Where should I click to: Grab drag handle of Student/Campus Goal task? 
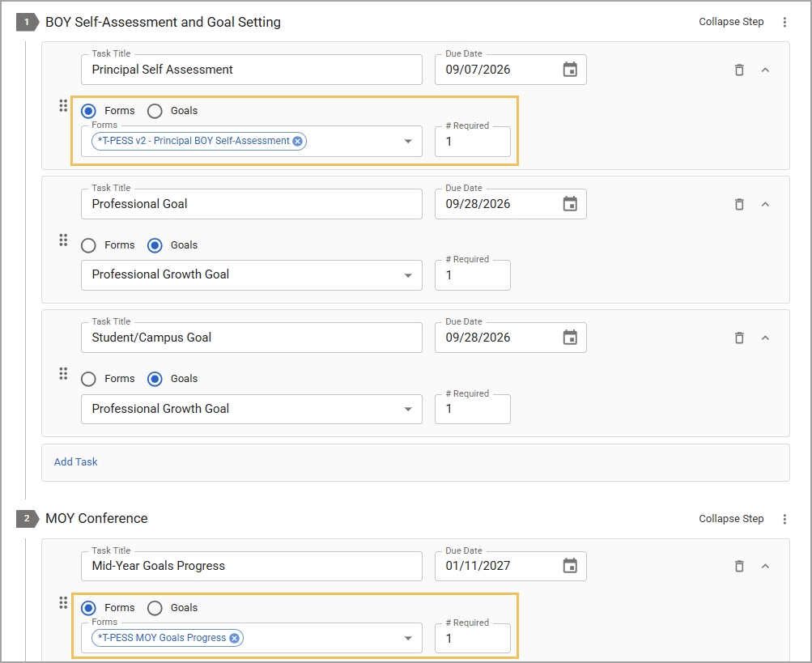(x=63, y=374)
